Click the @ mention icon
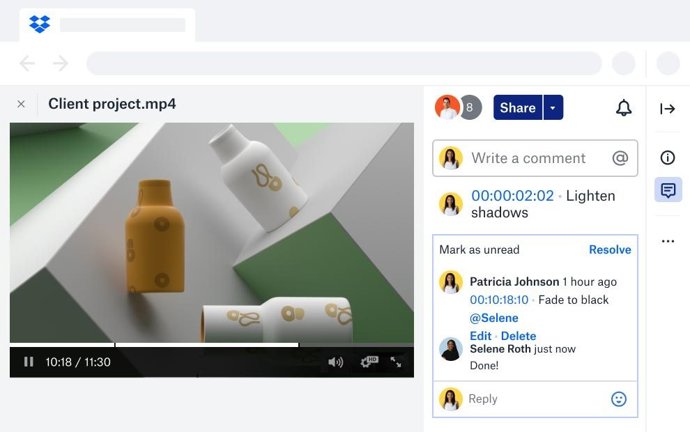The width and height of the screenshot is (690, 432). point(620,158)
